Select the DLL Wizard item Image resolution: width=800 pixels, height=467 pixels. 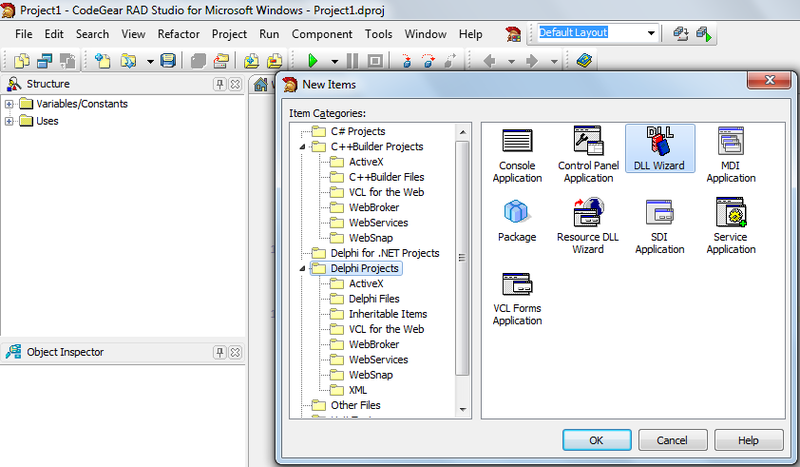(659, 149)
